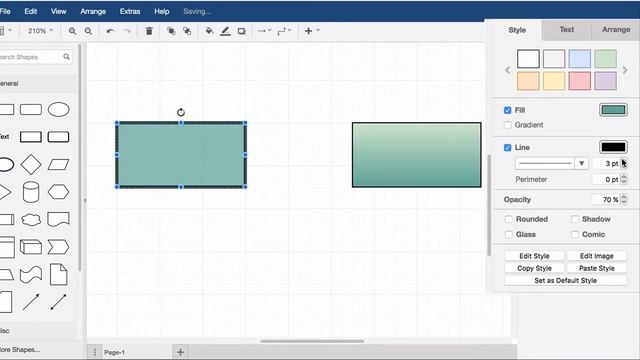
Task: Select the document shape
Action: coord(58,219)
